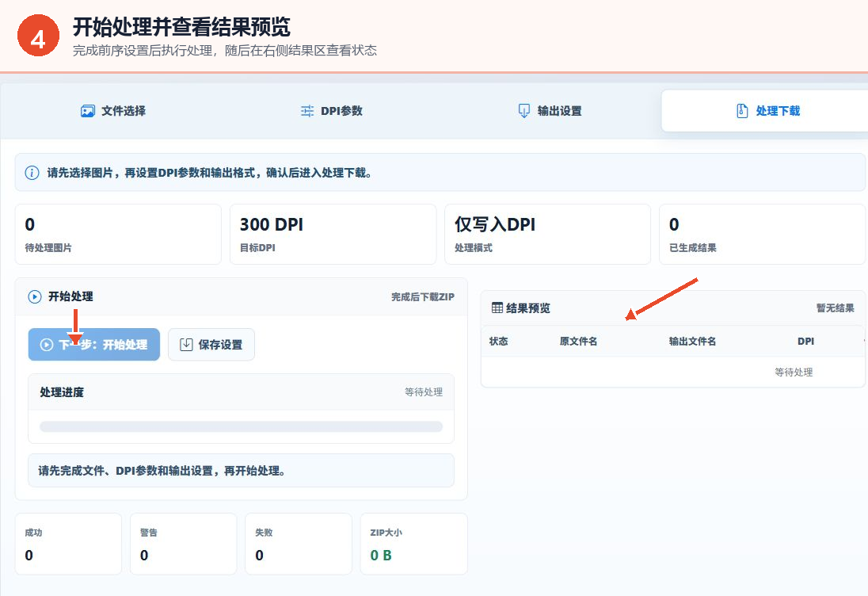Click the zip file icon beside 处理下载
The width and height of the screenshot is (868, 596).
click(x=742, y=111)
